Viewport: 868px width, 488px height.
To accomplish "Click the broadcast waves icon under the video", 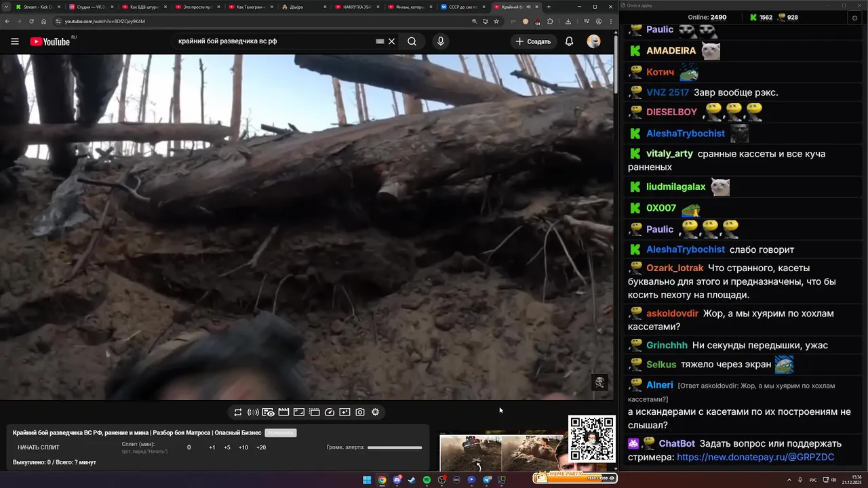I will click(x=253, y=412).
